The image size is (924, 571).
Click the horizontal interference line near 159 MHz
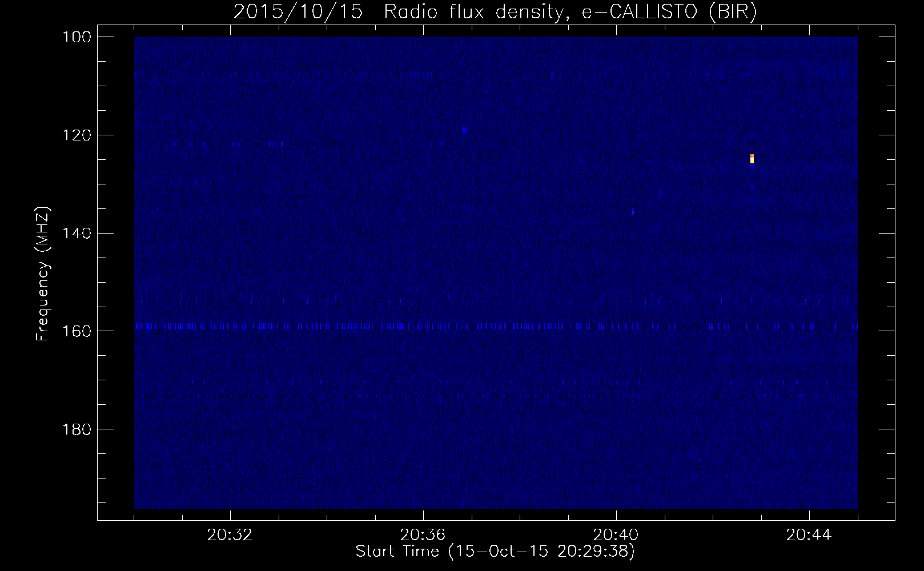click(x=496, y=326)
